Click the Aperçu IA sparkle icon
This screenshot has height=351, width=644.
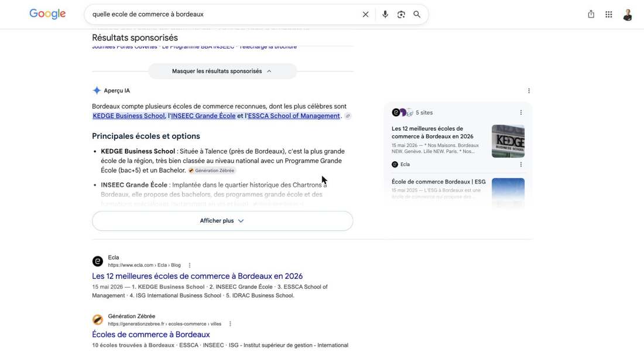coord(97,90)
